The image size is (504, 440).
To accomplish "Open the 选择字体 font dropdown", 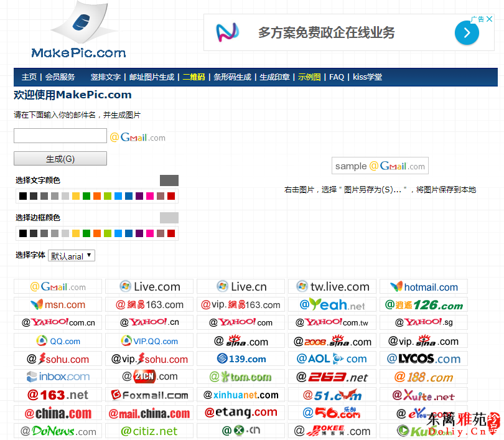I will (72, 256).
